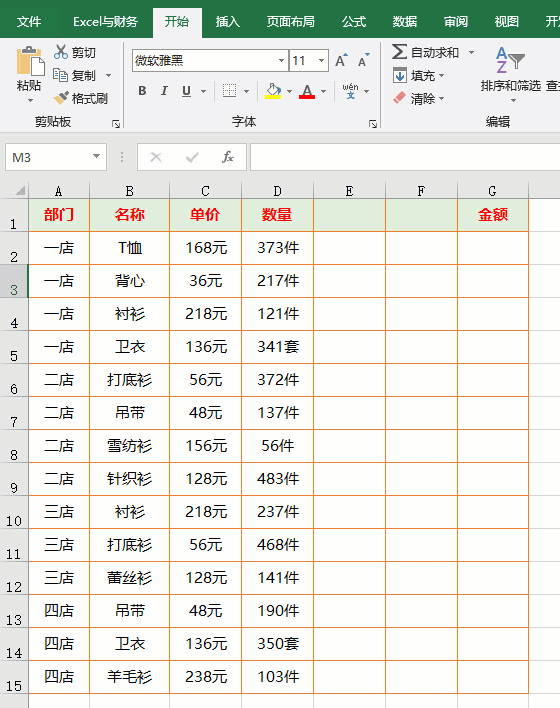Open font color dropdown arrow

[x=323, y=91]
